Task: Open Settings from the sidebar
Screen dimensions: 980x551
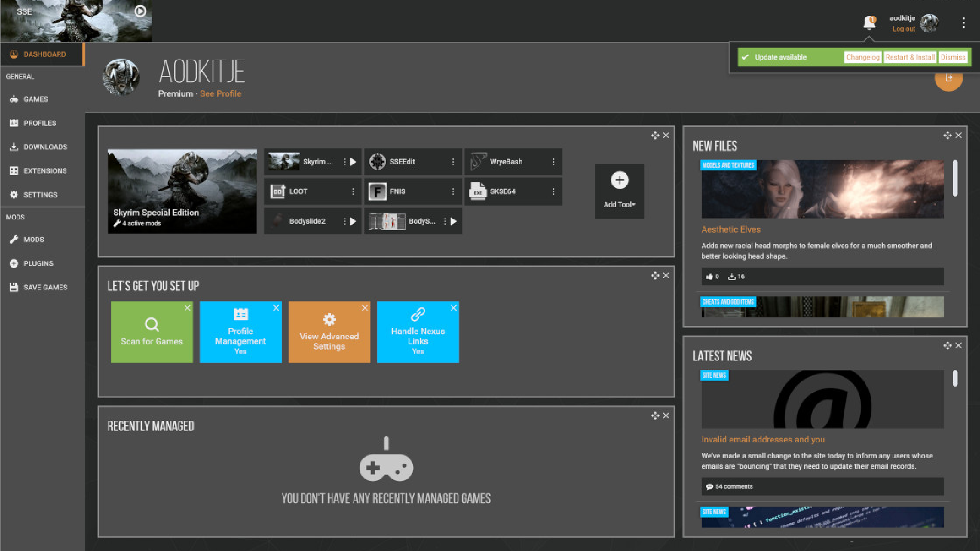Action: [42, 195]
